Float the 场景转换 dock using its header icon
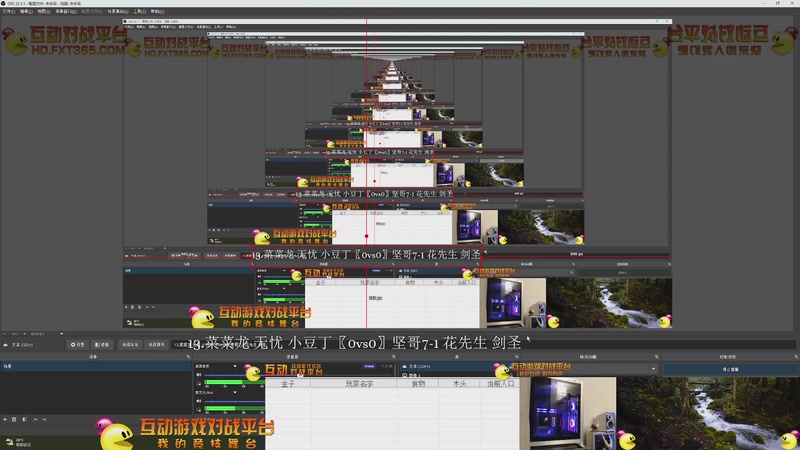The width and height of the screenshot is (800, 450). click(x=656, y=357)
